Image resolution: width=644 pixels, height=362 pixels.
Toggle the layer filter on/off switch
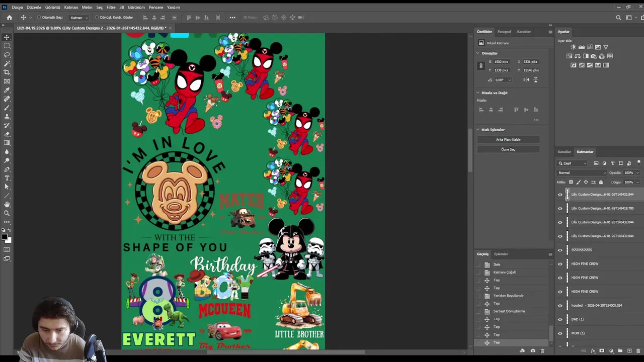tap(638, 162)
